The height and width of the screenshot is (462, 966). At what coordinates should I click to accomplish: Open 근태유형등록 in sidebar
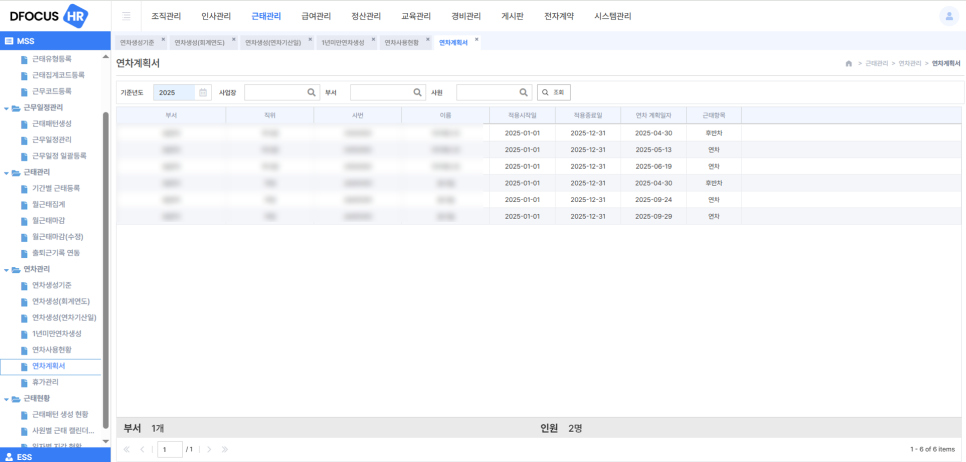pos(52,59)
